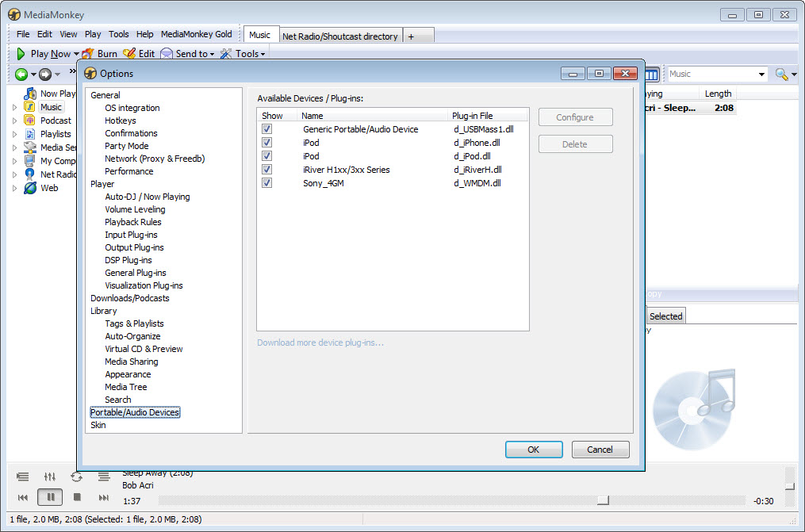Click the Selected tab button
The height and width of the screenshot is (532, 805).
[666, 316]
